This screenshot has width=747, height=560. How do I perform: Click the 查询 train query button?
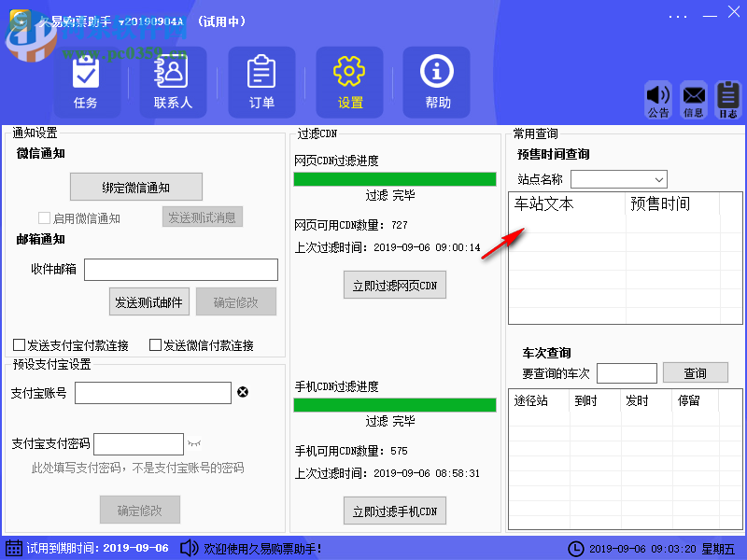pyautogui.click(x=696, y=372)
